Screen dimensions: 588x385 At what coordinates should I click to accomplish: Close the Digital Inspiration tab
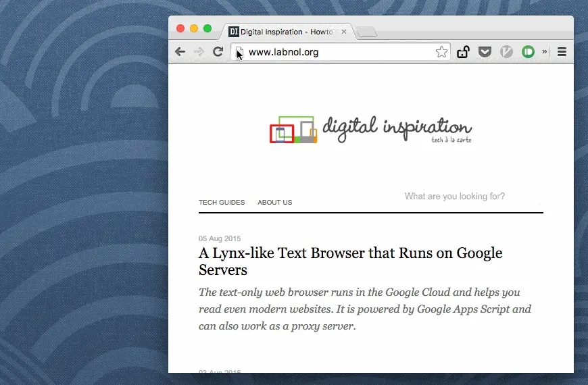[x=344, y=32]
